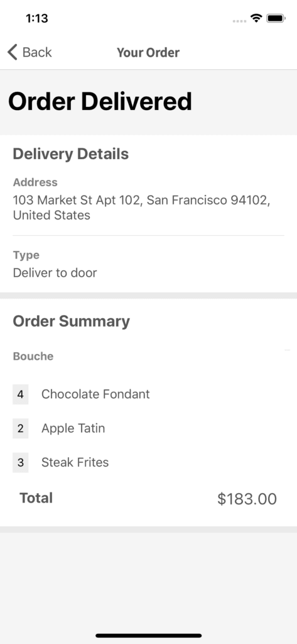Select the Order Delivered heading

(x=100, y=101)
